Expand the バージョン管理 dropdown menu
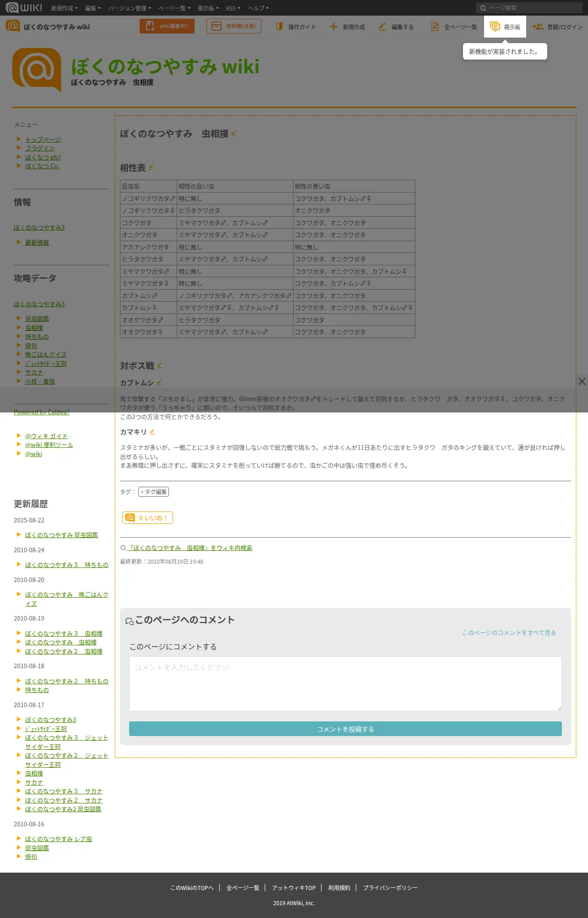 [x=130, y=8]
